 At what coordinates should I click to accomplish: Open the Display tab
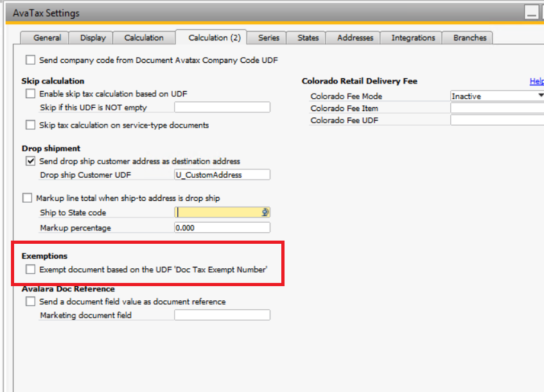(x=92, y=37)
